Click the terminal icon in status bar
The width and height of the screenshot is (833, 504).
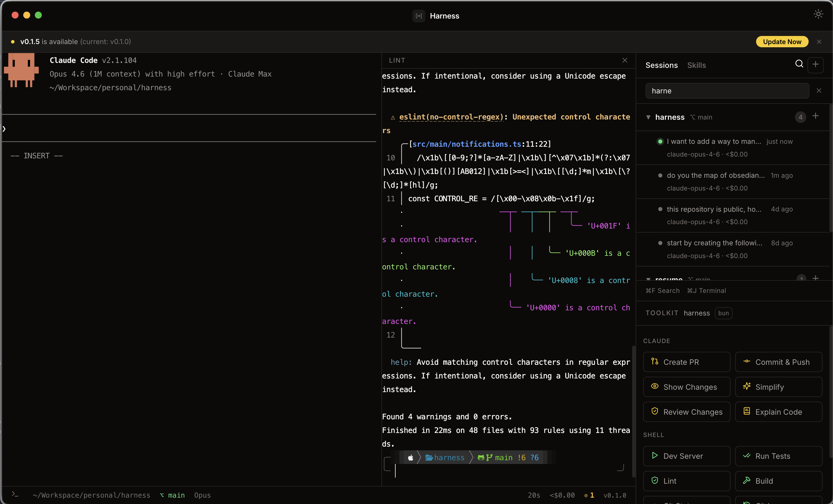tap(15, 494)
